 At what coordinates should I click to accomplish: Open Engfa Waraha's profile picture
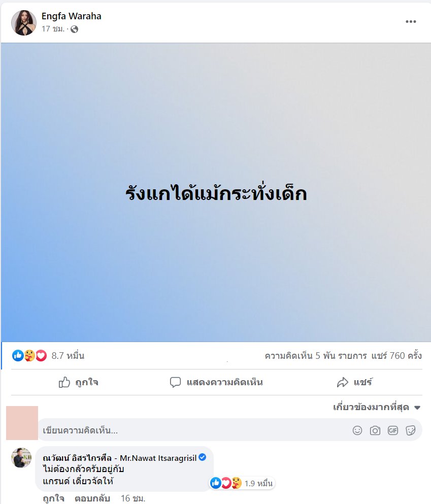tap(24, 22)
